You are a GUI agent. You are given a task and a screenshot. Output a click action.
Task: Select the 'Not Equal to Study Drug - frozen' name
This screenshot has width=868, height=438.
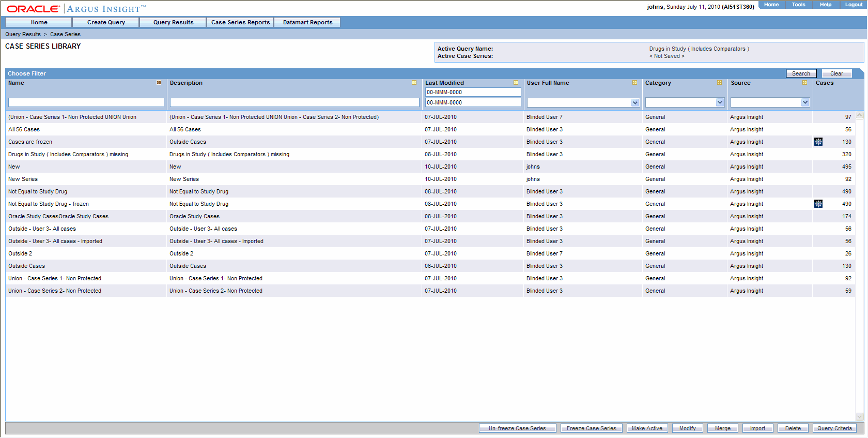[49, 204]
